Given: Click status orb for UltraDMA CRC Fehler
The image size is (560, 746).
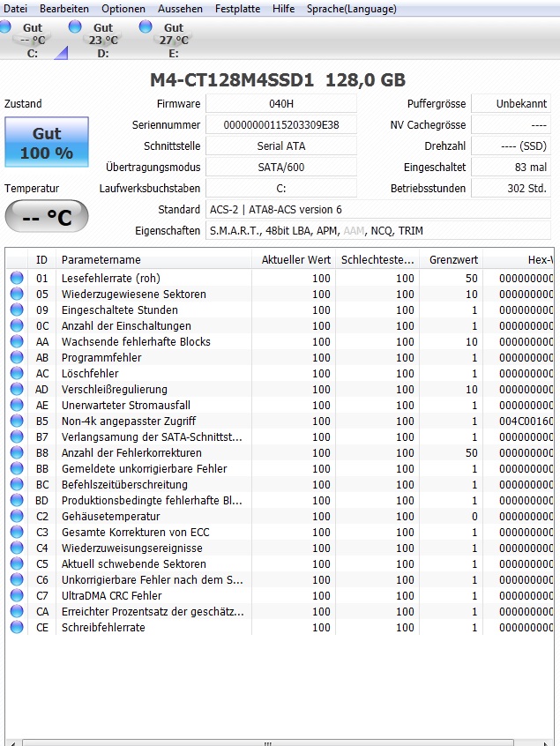Looking at the screenshot, I should [x=17, y=595].
